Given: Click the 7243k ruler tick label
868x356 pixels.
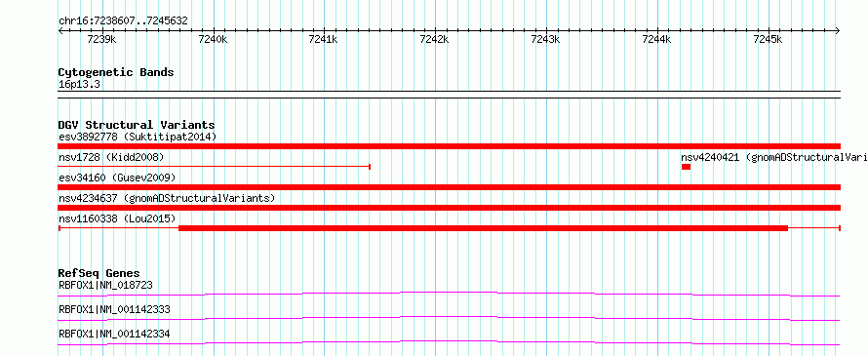Looking at the screenshot, I should click(545, 39).
